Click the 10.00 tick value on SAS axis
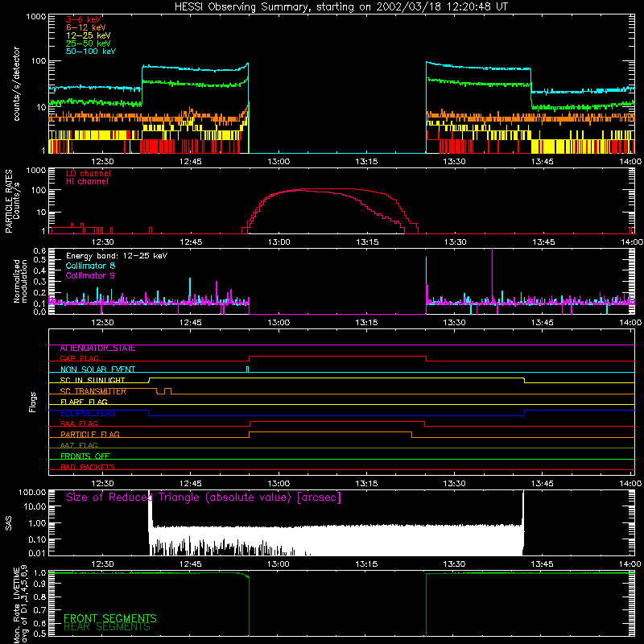The height and width of the screenshot is (644, 644). [35, 507]
